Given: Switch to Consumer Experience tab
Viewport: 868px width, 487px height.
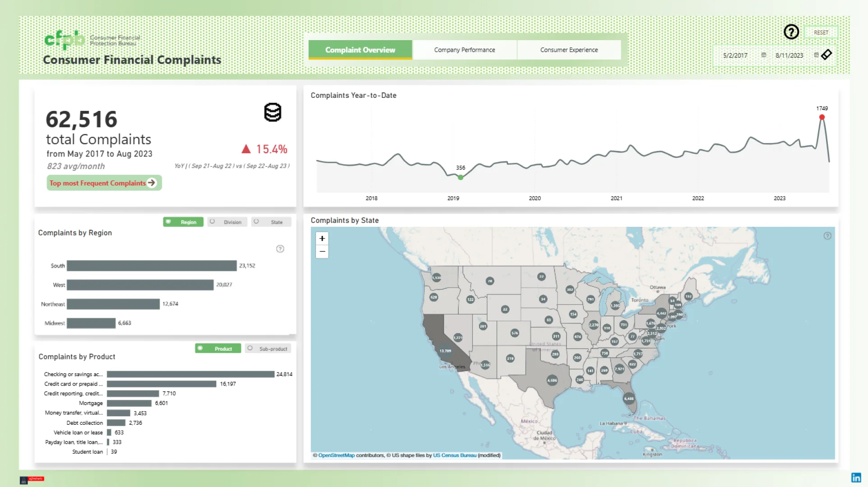Looking at the screenshot, I should 569,50.
